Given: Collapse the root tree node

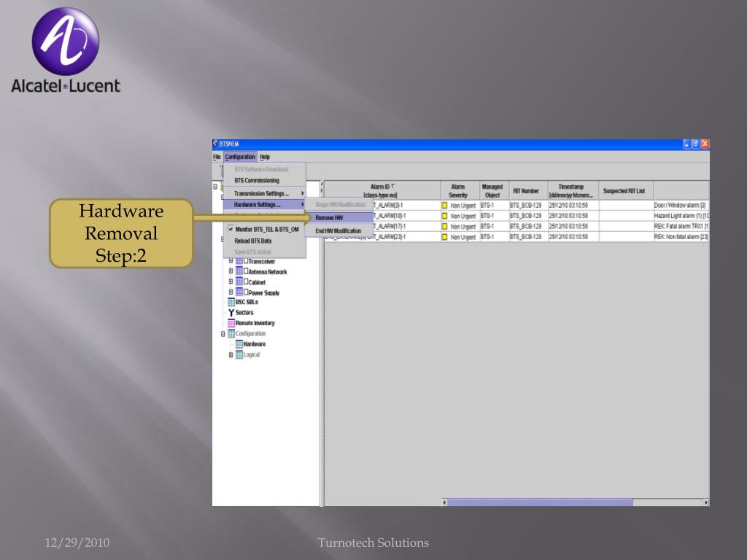Looking at the screenshot, I should [215, 187].
